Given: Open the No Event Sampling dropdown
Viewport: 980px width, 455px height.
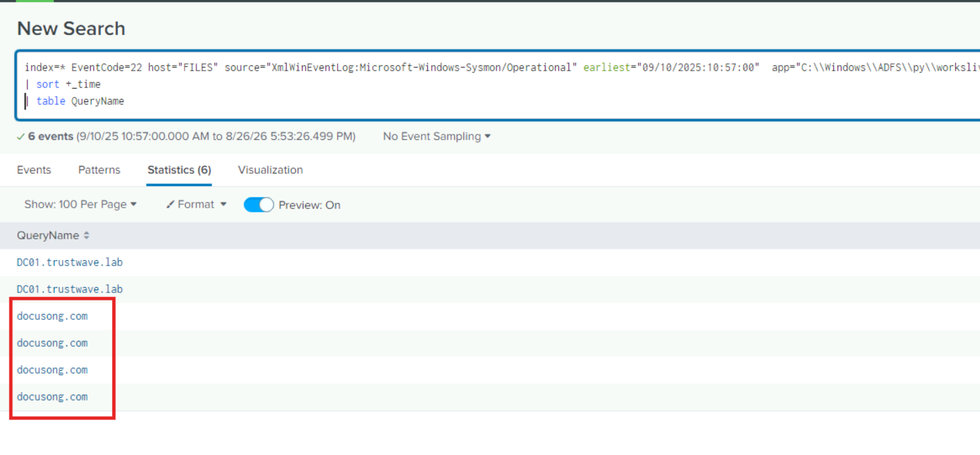Looking at the screenshot, I should click(437, 136).
